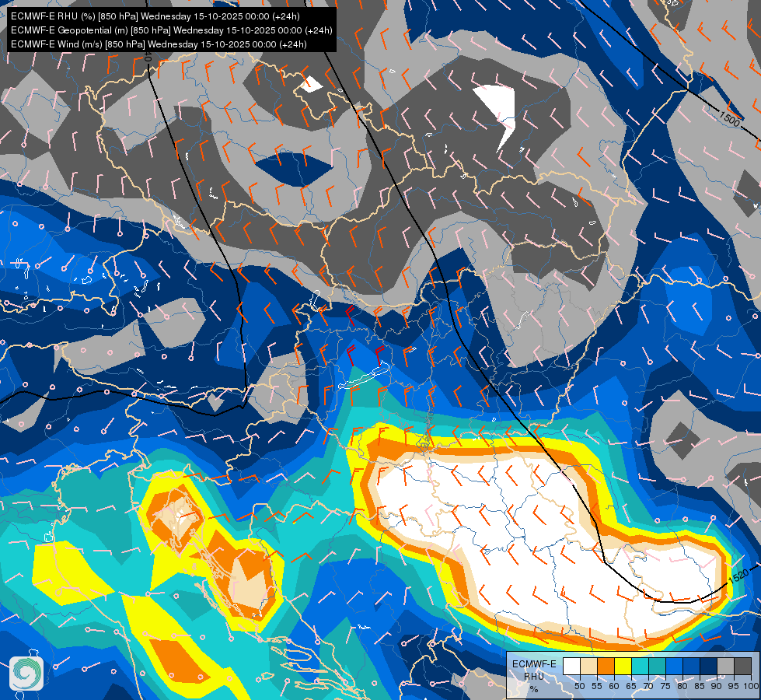Click the legend tick value 75

665,686
